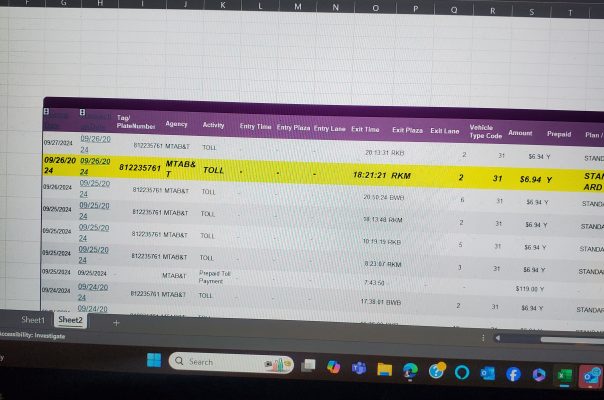604x400 pixels.
Task: Open the red-highlighted Outlook taskbar icon
Action: pos(592,376)
